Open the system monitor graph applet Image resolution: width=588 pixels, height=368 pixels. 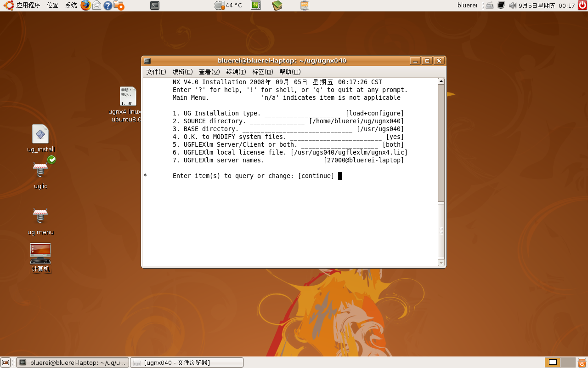point(256,6)
